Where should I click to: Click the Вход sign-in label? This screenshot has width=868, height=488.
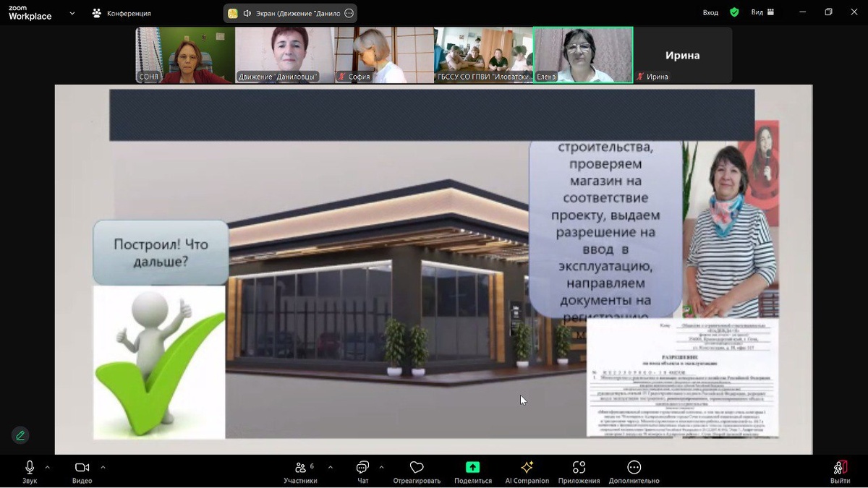[x=711, y=12]
